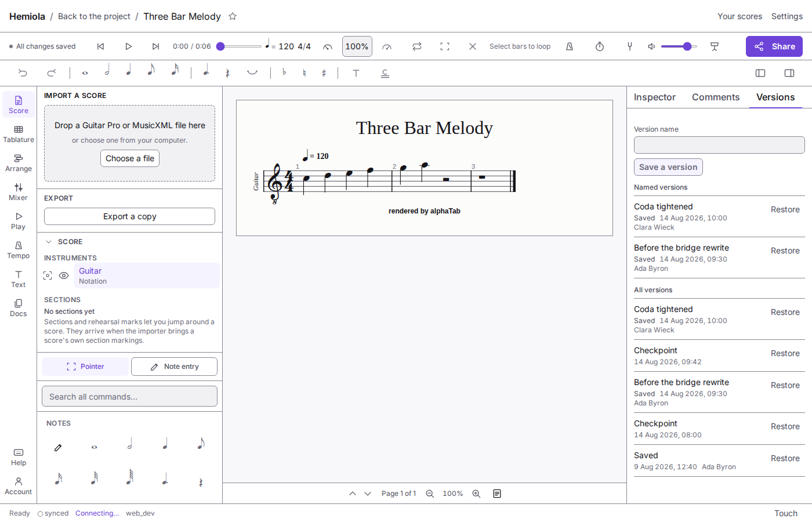The image size is (812, 522).
Task: Click the Guitar track solo/focus icon
Action: pos(48,275)
